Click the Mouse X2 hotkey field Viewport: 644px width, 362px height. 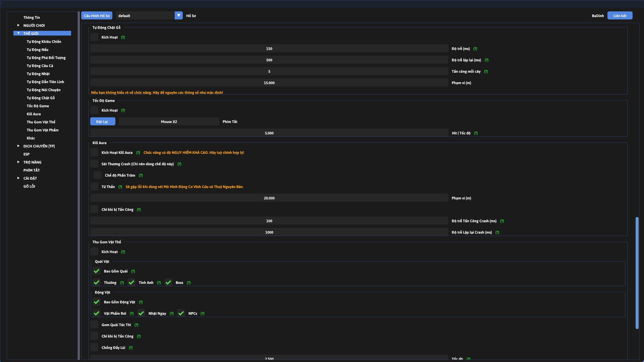click(169, 122)
